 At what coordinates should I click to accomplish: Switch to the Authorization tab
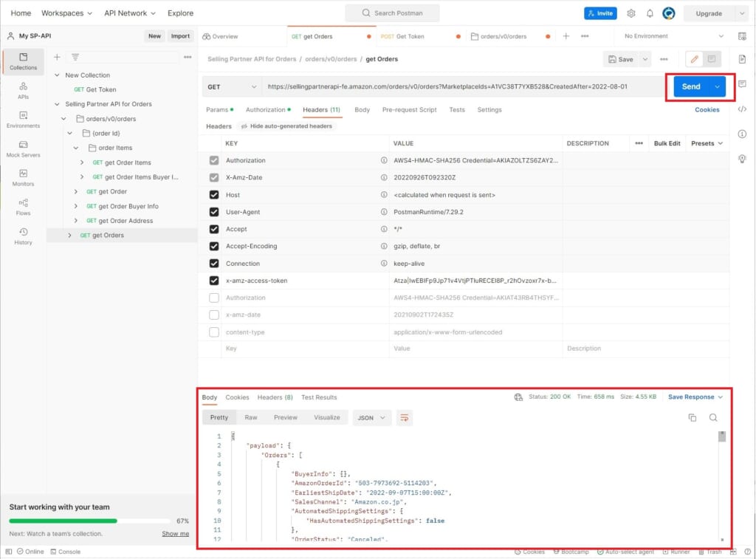pyautogui.click(x=268, y=110)
